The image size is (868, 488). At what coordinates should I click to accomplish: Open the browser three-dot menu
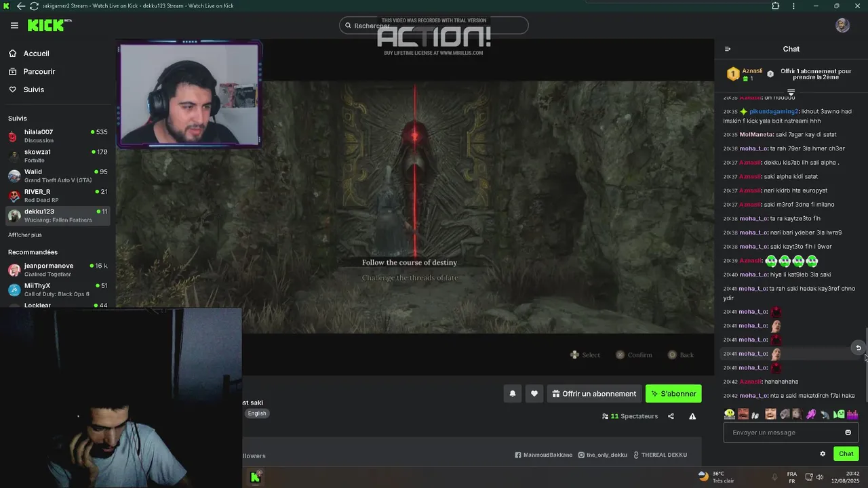[793, 6]
